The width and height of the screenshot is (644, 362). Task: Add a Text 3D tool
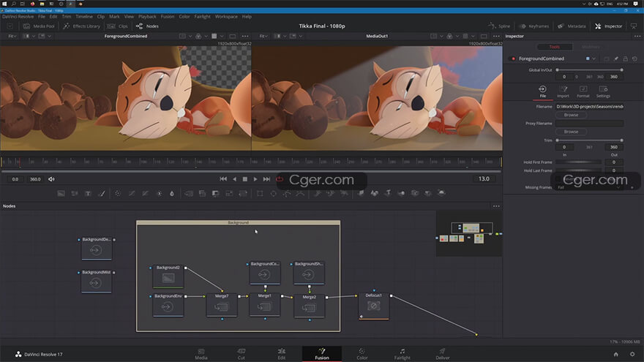click(388, 193)
